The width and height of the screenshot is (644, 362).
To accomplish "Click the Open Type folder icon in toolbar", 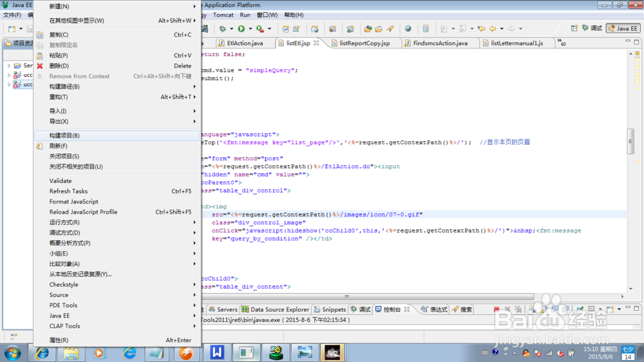I will [368, 29].
